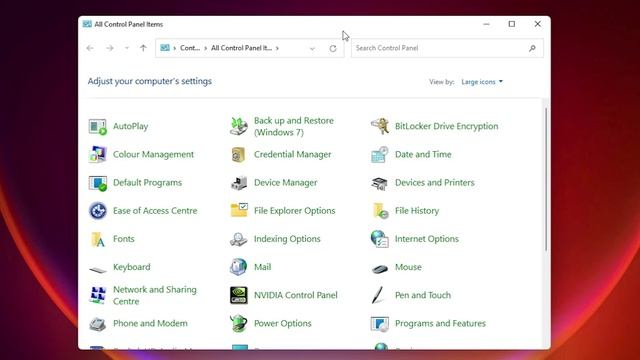
Task: Refresh the Control Panel view
Action: coord(333,49)
